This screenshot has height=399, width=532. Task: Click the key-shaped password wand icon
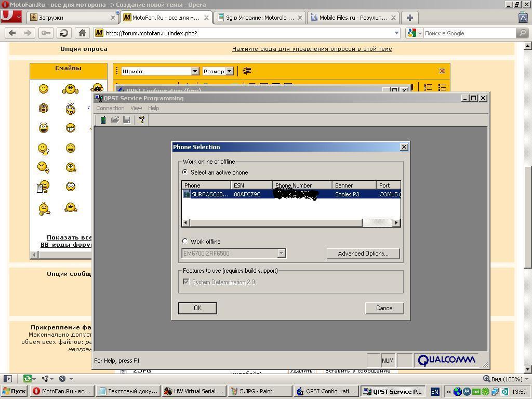(x=46, y=33)
